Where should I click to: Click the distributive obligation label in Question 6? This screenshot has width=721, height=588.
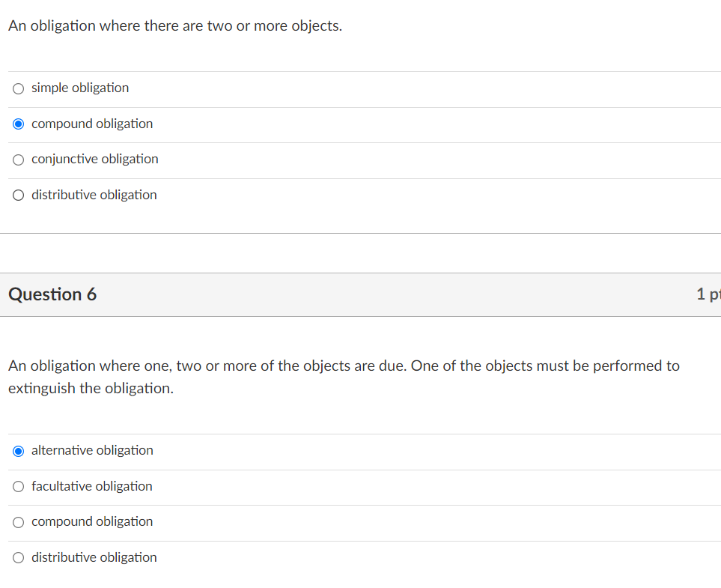(94, 557)
